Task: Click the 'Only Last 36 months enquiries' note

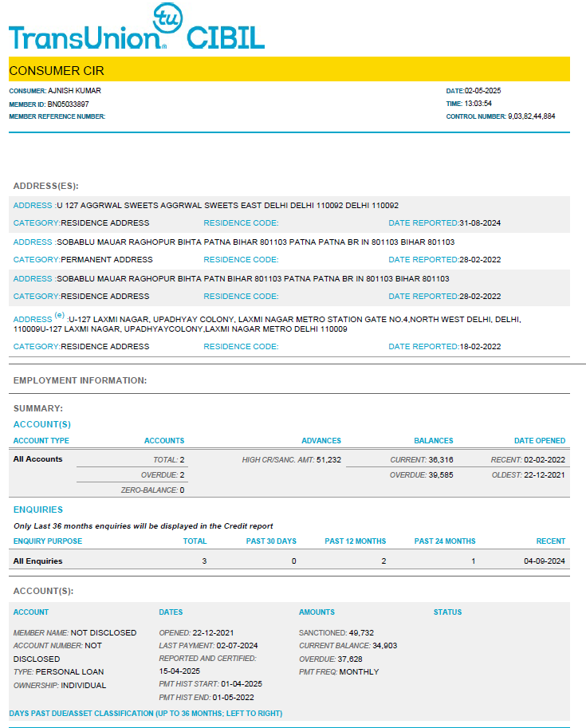Action: [x=143, y=526]
